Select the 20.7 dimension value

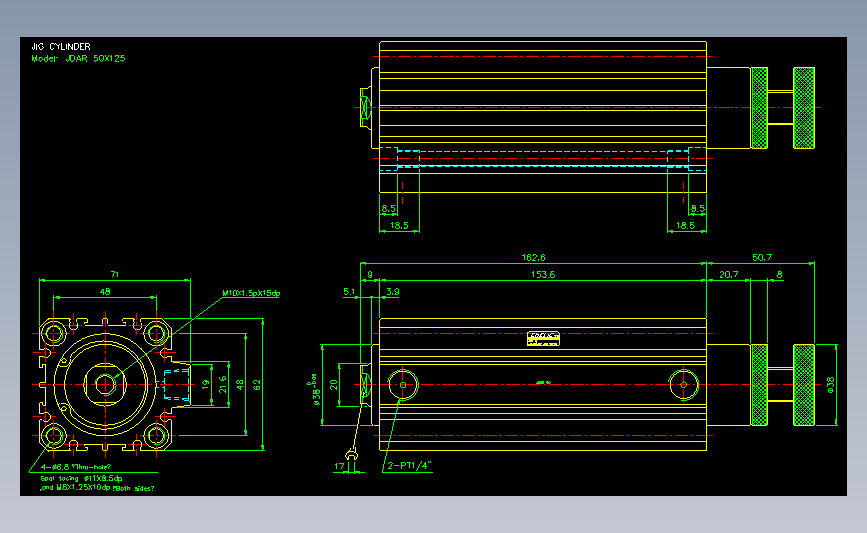click(x=728, y=275)
